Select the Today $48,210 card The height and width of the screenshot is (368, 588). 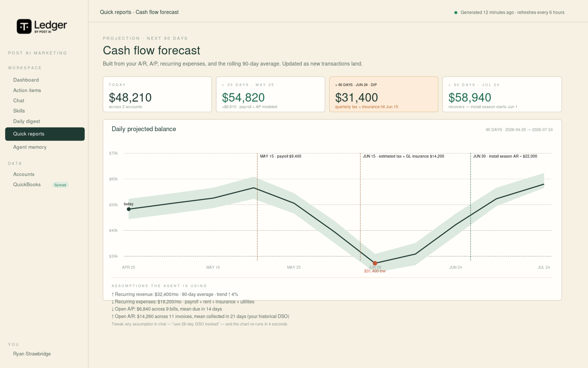pos(157,94)
